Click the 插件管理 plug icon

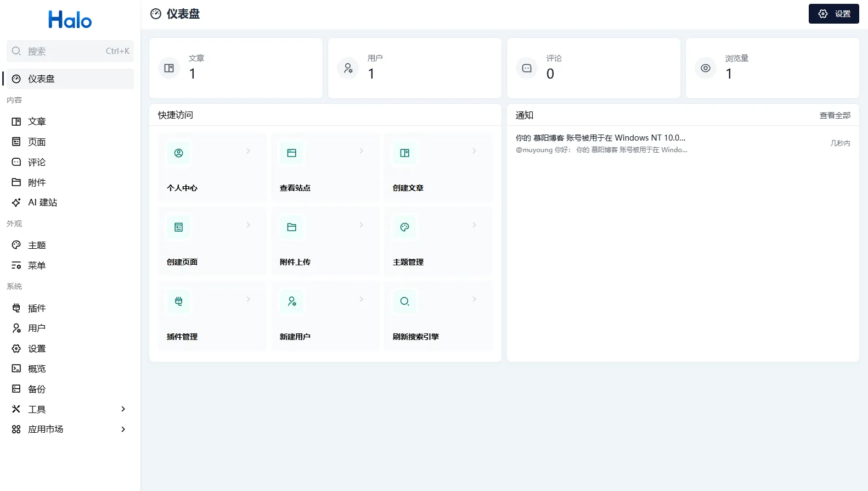point(178,302)
